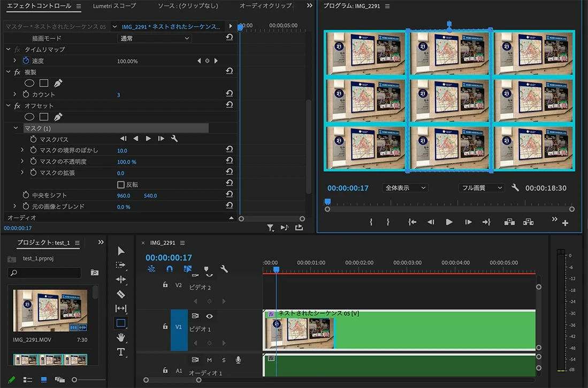Select the Slip tool
The width and height of the screenshot is (588, 388).
click(121, 308)
